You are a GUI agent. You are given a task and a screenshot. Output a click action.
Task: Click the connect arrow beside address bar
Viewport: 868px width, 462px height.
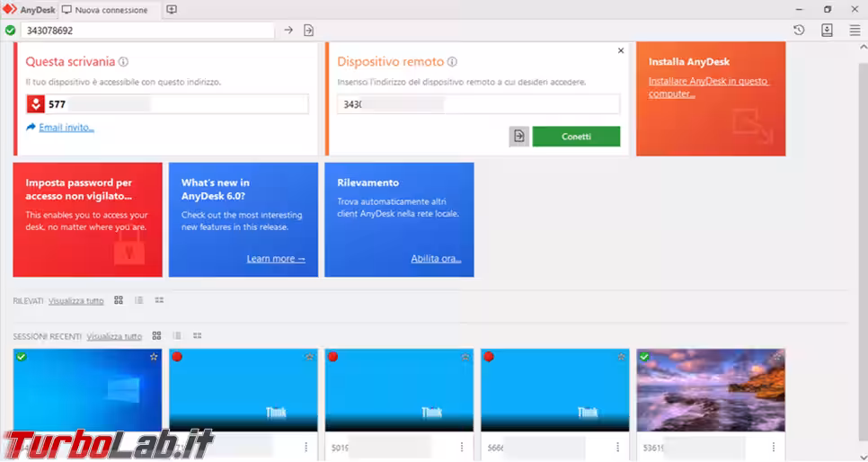[288, 31]
